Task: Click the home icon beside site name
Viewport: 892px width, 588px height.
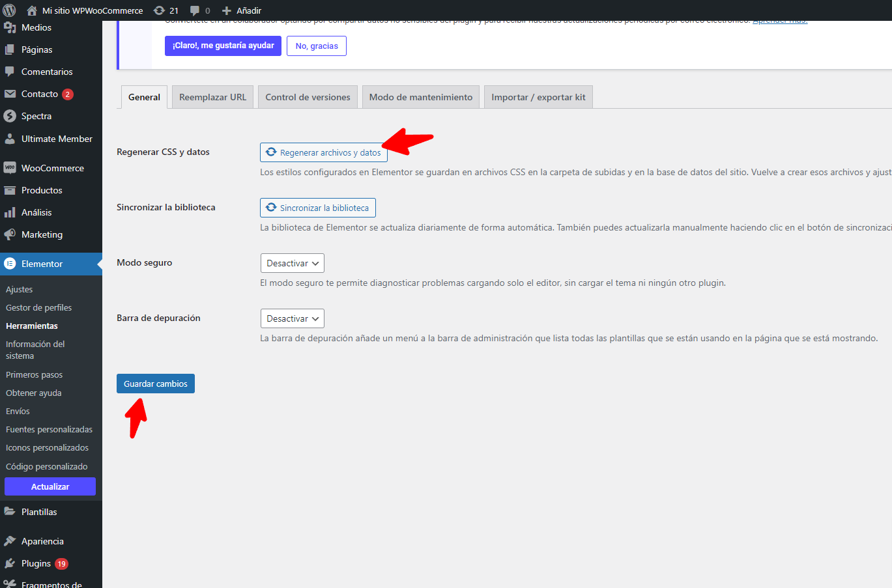Action: (31, 10)
